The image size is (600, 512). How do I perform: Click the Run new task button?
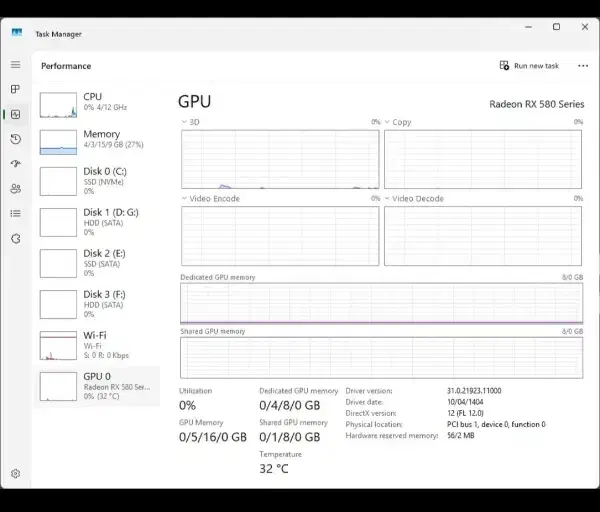click(529, 66)
